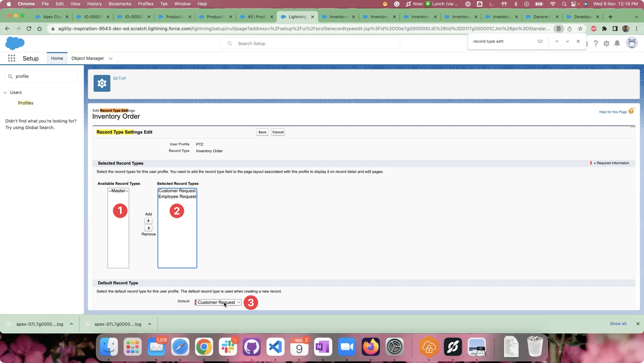Reload the current browser page

29,29
